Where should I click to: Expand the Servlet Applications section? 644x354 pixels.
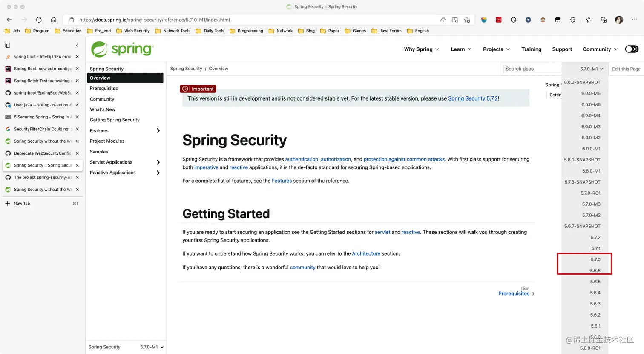click(x=158, y=162)
